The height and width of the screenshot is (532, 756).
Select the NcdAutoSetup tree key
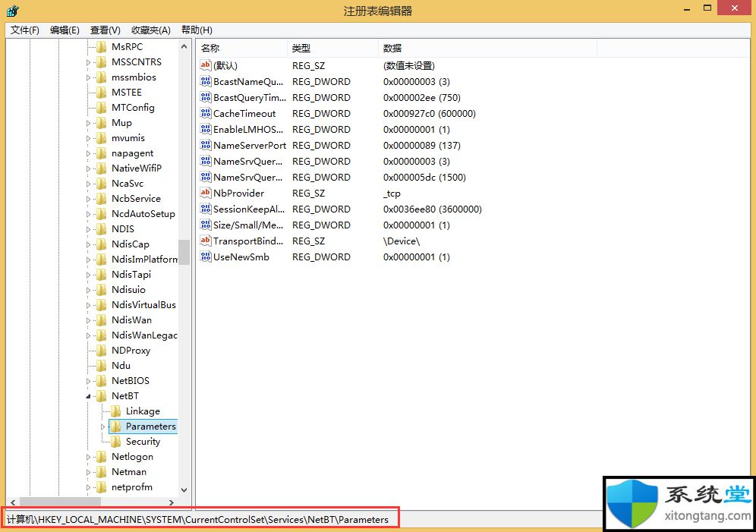143,213
